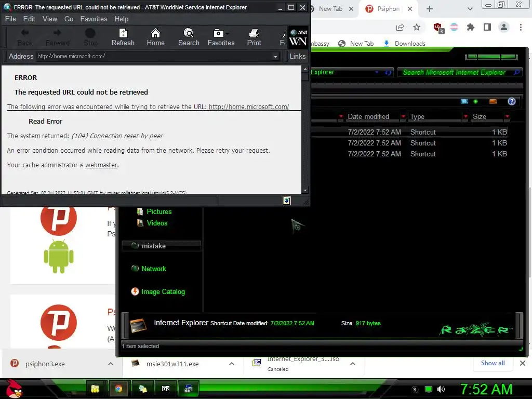Click Refresh in Internet Explorer toolbar

(x=123, y=37)
